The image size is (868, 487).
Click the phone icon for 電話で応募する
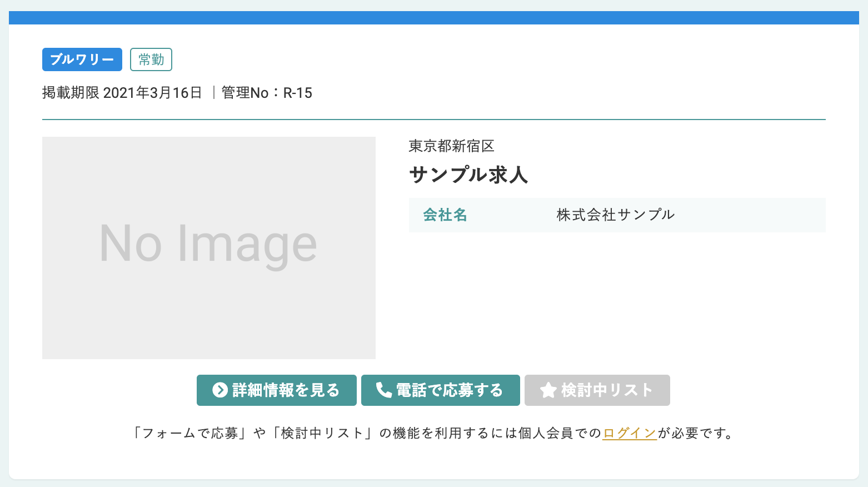pos(383,390)
